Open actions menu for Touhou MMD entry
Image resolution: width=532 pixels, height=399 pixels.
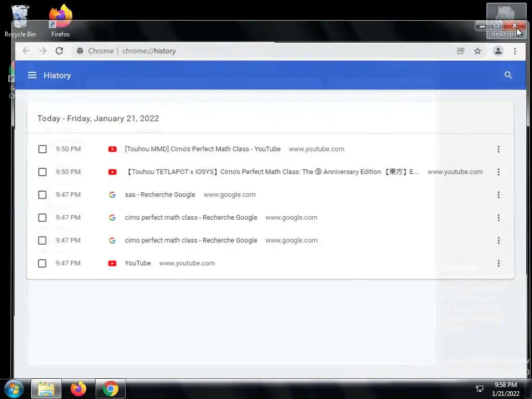pos(498,149)
